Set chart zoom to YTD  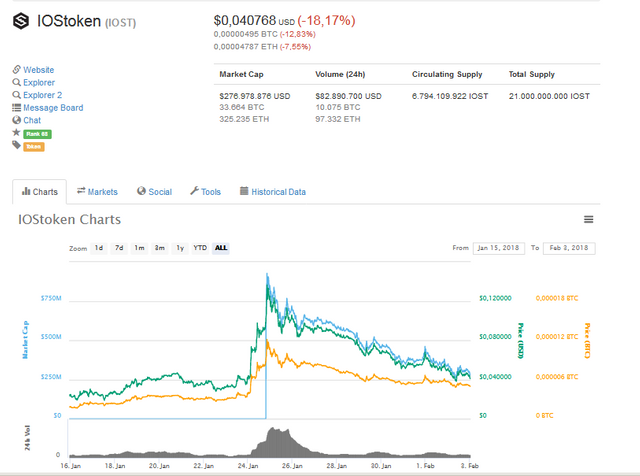pos(200,248)
